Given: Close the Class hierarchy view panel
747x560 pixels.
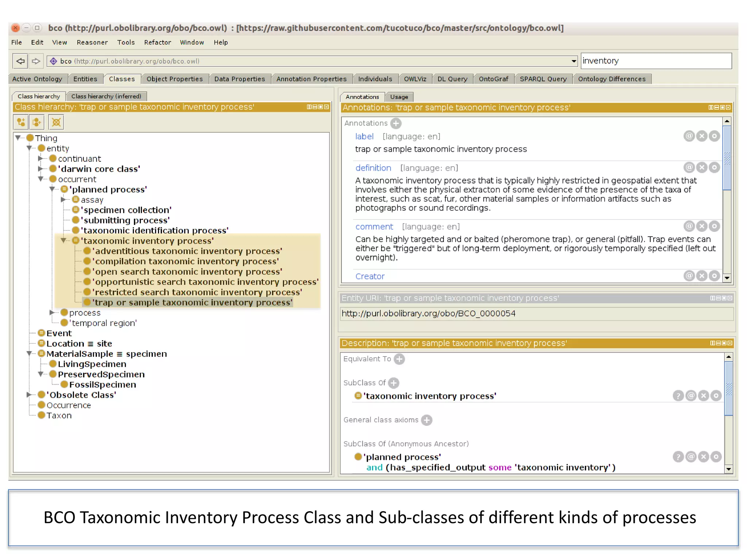Looking at the screenshot, I should [x=326, y=107].
